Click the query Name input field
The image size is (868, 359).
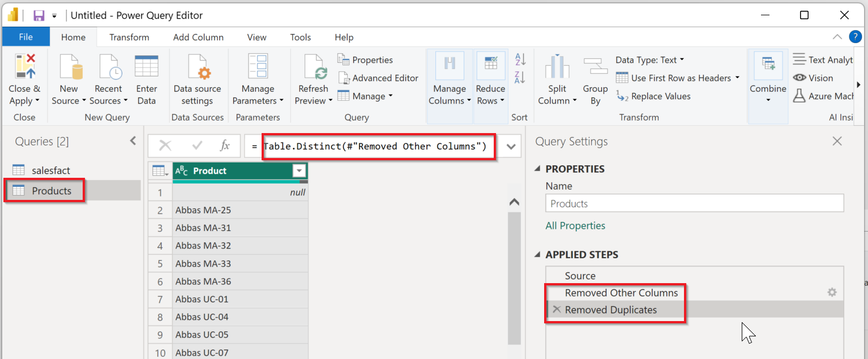(x=694, y=204)
